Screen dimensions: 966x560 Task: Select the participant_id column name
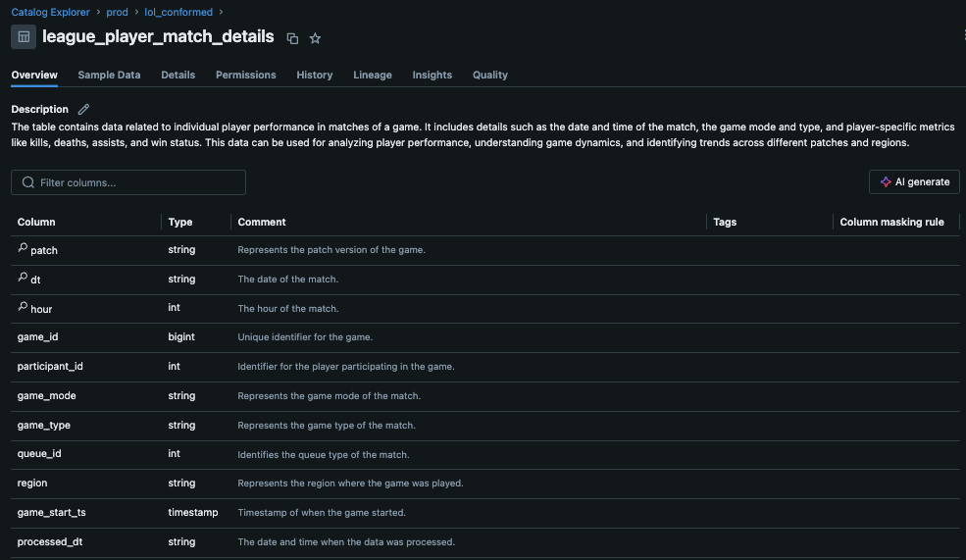point(50,366)
